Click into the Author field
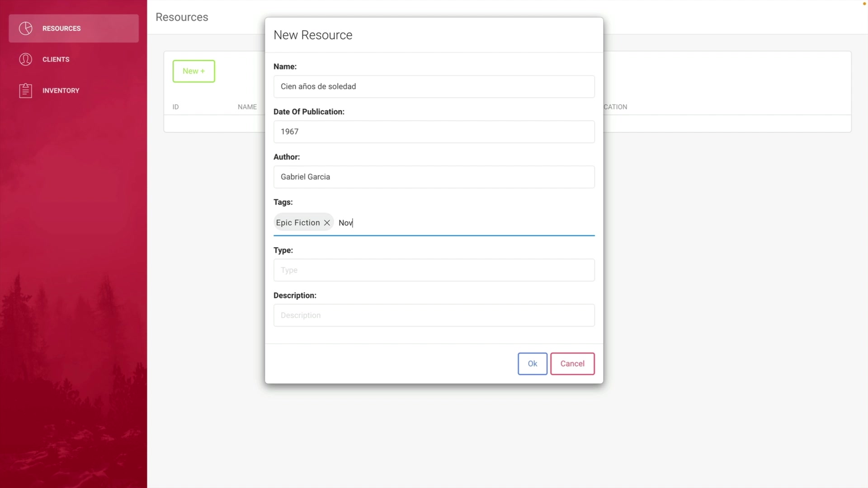The image size is (868, 488). coord(434,177)
